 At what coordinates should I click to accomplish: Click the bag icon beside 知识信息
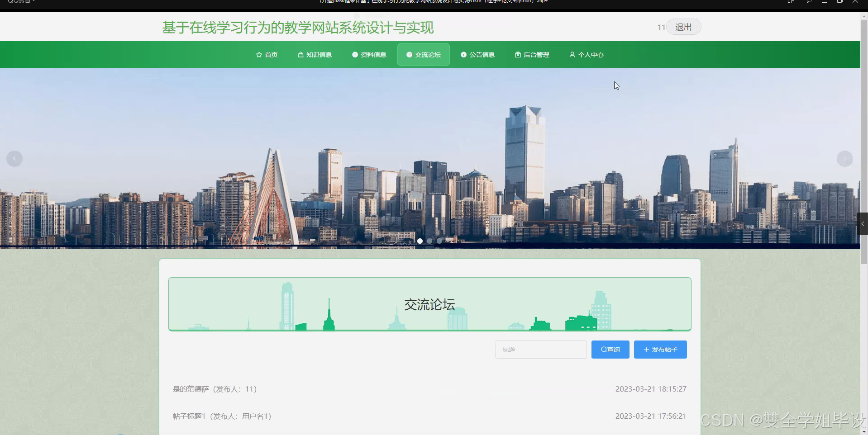300,54
